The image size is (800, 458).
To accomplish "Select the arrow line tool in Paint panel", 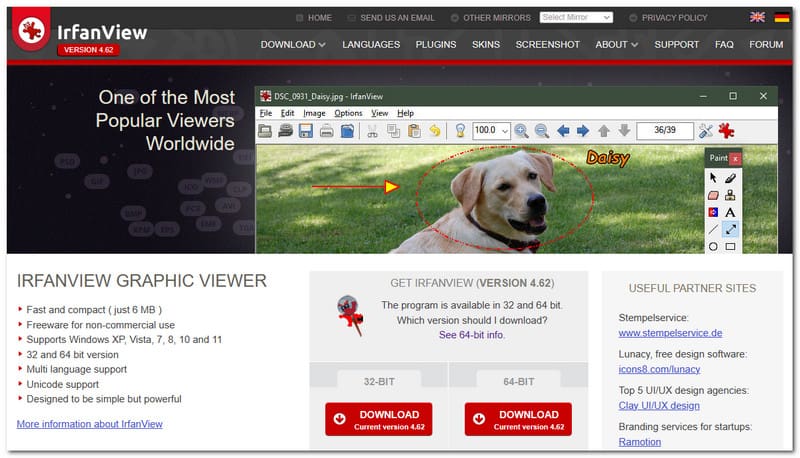I will 731,230.
